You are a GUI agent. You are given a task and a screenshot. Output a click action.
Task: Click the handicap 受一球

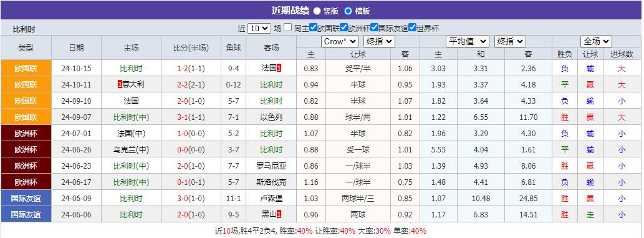click(x=358, y=150)
